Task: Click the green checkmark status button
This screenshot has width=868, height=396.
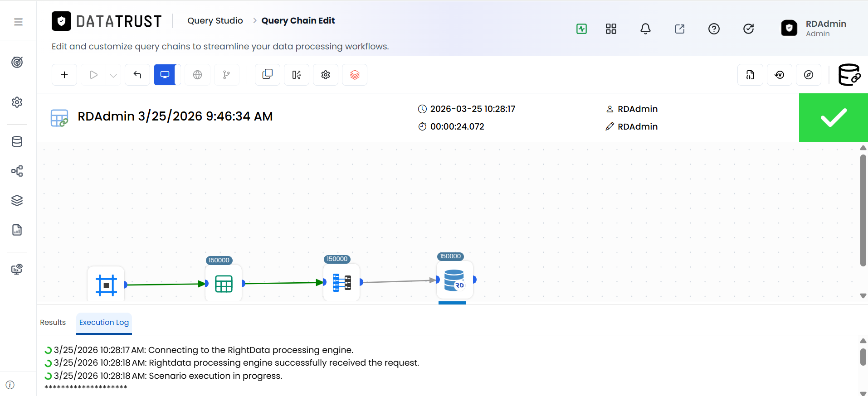Action: [834, 118]
